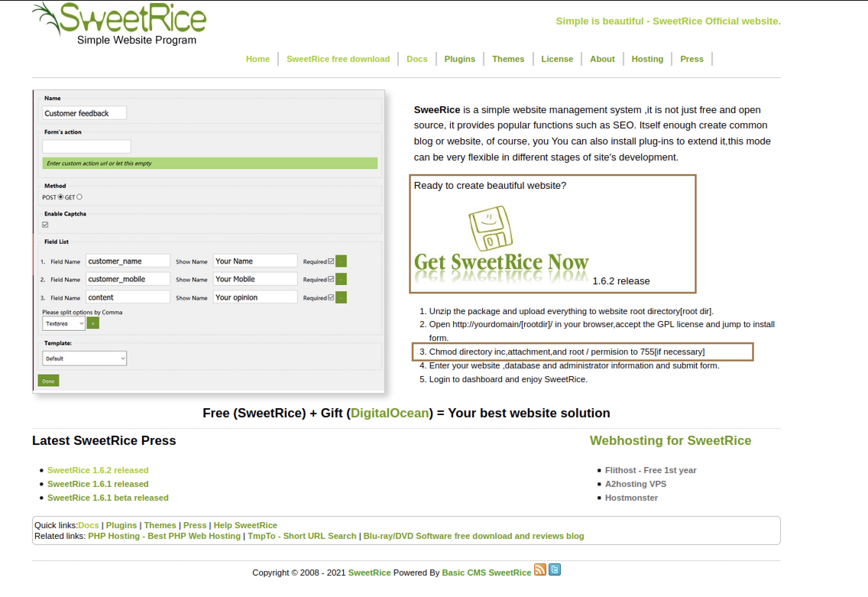
Task: Click Plugins in Quick links
Action: [121, 525]
